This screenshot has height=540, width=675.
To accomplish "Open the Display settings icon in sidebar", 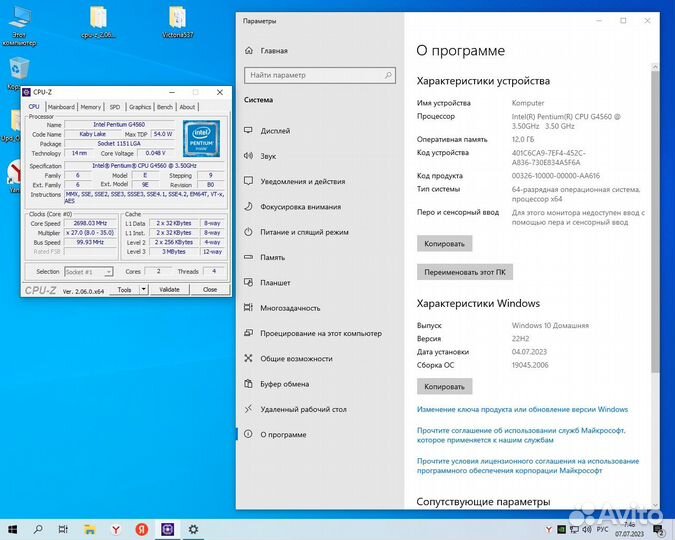I will (x=248, y=130).
